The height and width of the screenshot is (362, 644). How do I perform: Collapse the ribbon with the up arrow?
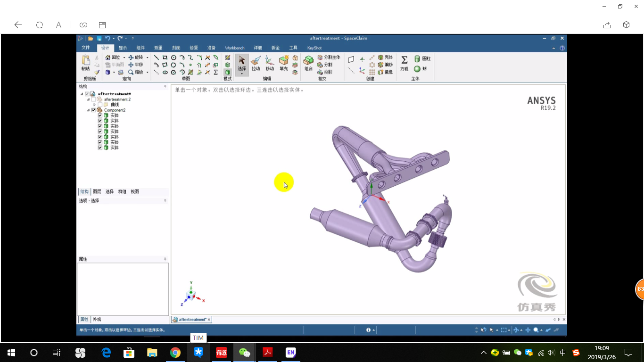point(553,48)
